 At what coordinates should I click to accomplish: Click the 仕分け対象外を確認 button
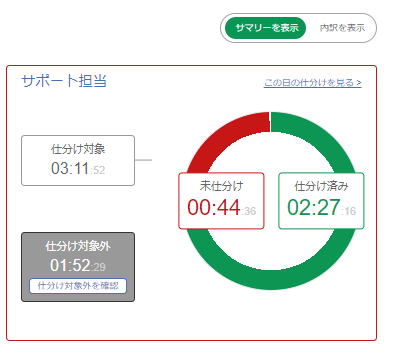pyautogui.click(x=78, y=286)
